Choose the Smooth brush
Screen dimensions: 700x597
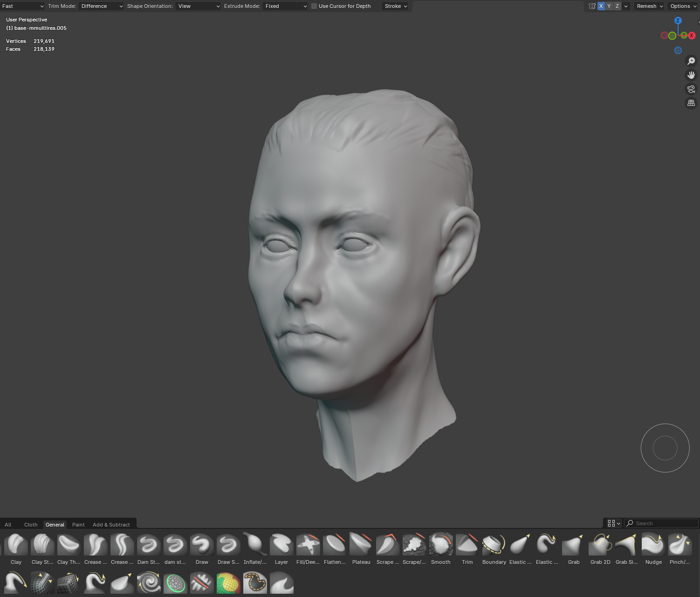(x=441, y=549)
